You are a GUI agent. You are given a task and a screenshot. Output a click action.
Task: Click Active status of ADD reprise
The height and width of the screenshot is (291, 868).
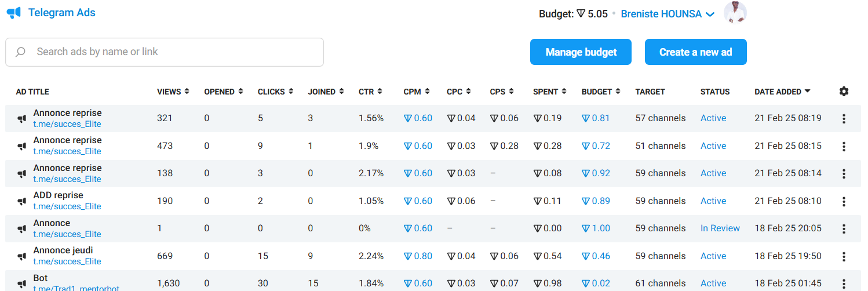pyautogui.click(x=713, y=201)
